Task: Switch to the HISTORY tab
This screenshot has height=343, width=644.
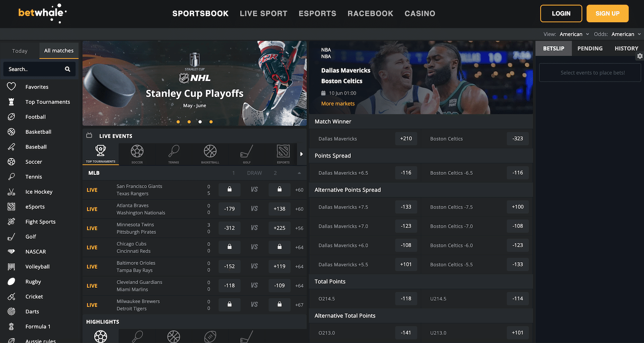Action: coord(626,48)
